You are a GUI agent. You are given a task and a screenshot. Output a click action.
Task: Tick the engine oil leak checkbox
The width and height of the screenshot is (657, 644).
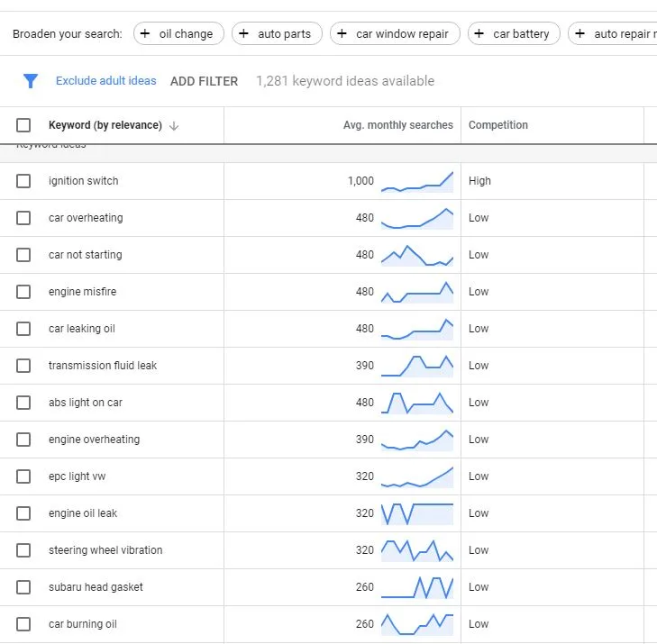(23, 513)
